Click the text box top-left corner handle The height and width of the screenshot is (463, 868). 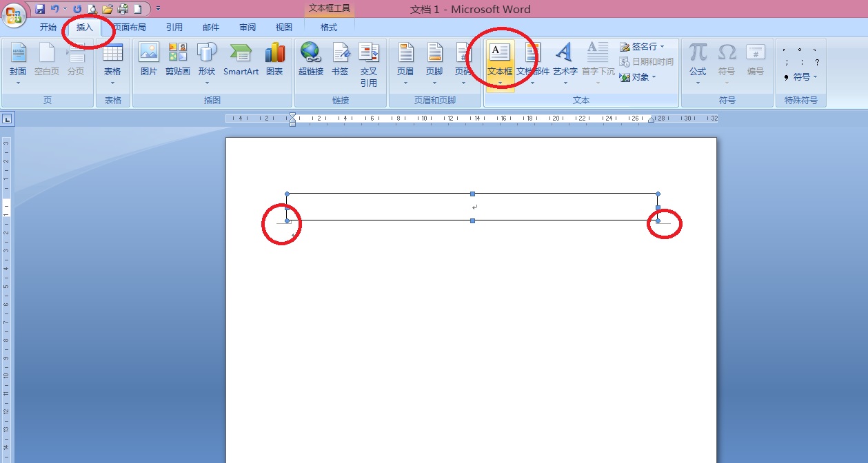coord(287,194)
